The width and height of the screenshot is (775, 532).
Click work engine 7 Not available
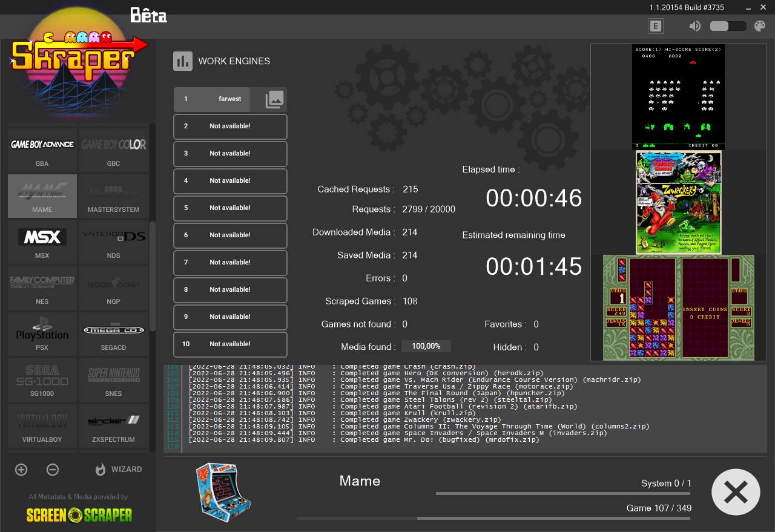click(230, 263)
